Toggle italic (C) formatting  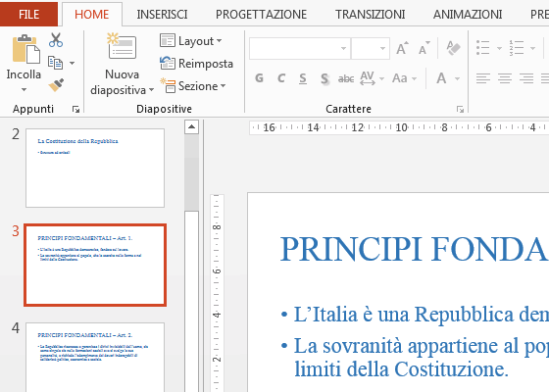point(280,78)
